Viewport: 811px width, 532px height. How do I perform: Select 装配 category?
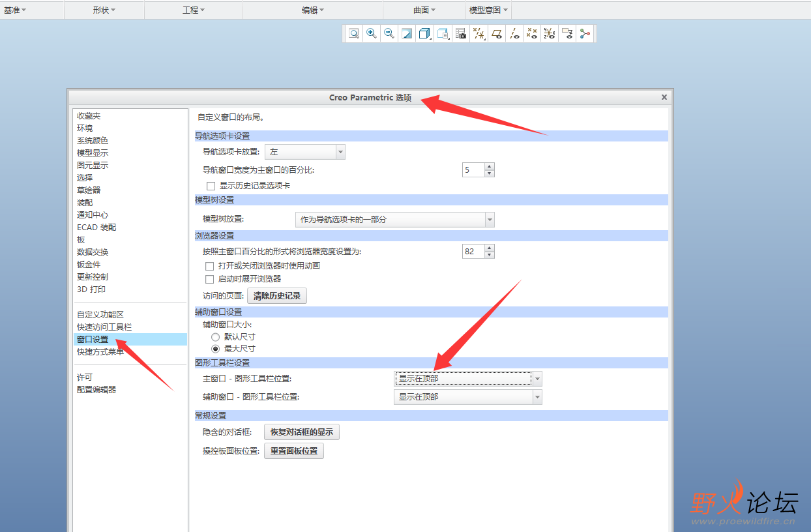point(85,203)
